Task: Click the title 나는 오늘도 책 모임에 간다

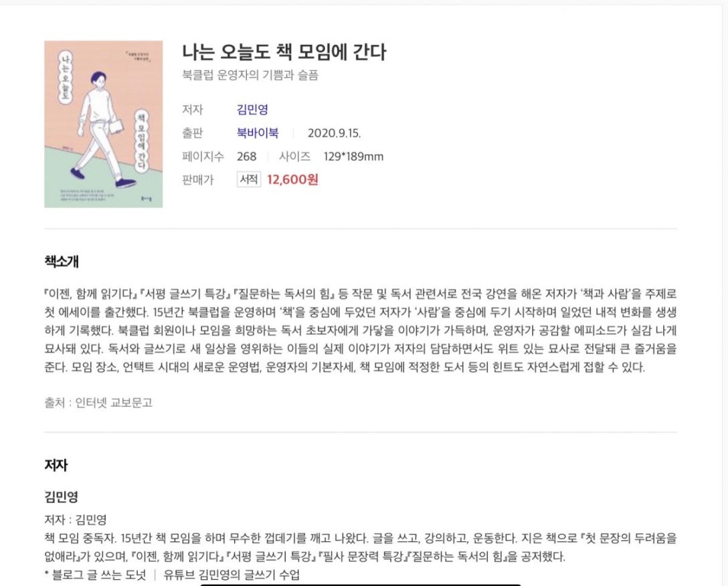Action: click(284, 52)
